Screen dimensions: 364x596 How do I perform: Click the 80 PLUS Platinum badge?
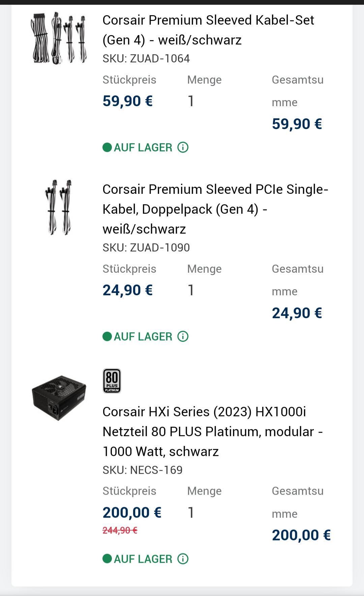pos(112,381)
